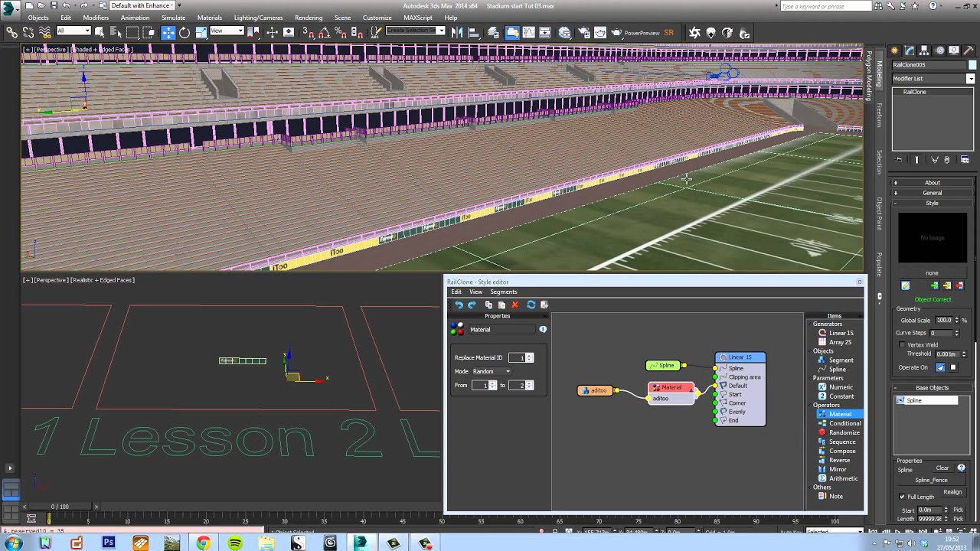Screen dimensions: 980x551
Task: Toggle the Vertex Weld checkbox
Action: coord(902,345)
